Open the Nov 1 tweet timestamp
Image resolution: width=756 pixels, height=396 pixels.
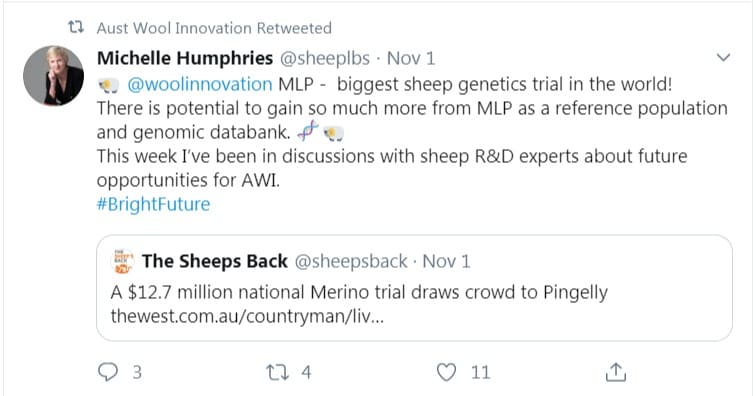tap(411, 58)
